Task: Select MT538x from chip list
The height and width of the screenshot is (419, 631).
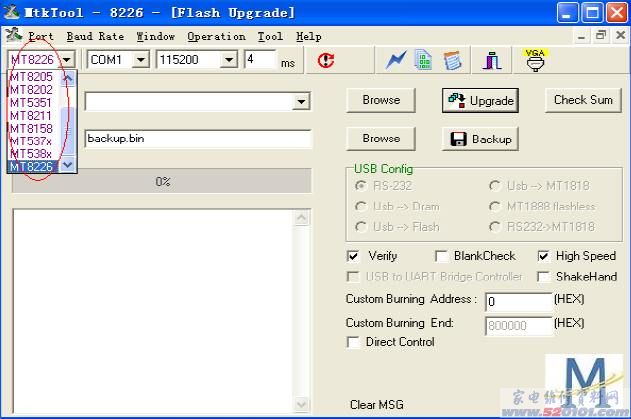Action: point(33,154)
